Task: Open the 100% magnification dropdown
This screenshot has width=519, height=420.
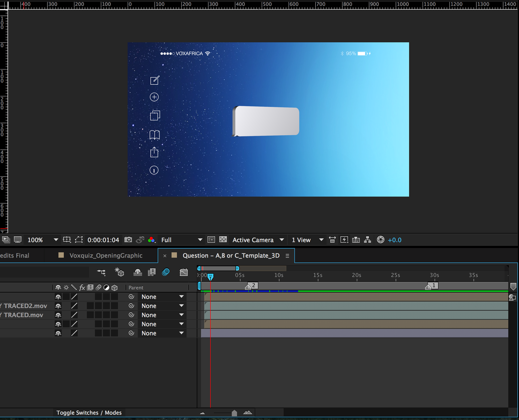Action: (56, 240)
